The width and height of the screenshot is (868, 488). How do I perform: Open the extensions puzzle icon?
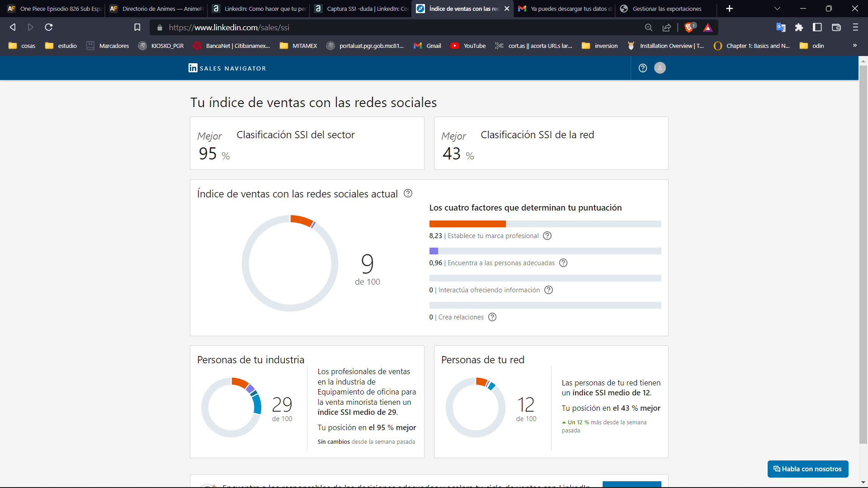point(799,28)
